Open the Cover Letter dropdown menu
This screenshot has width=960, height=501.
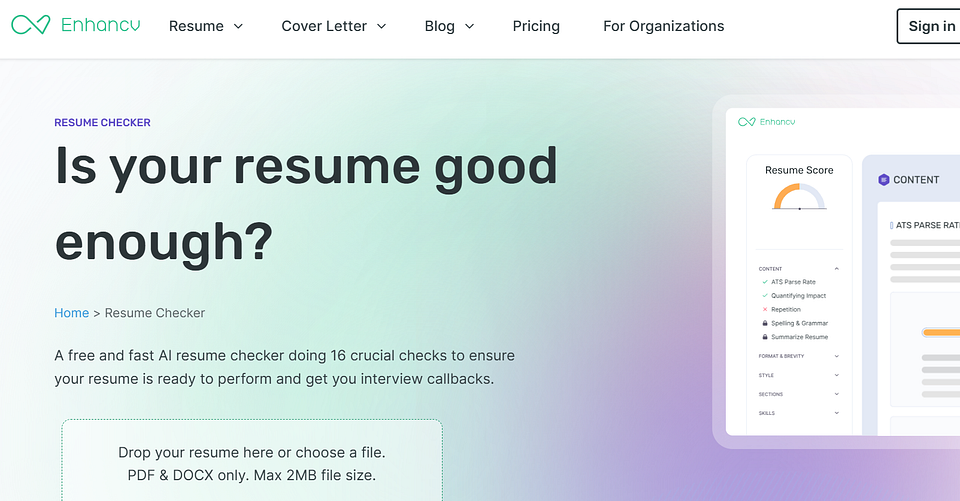[x=334, y=26]
